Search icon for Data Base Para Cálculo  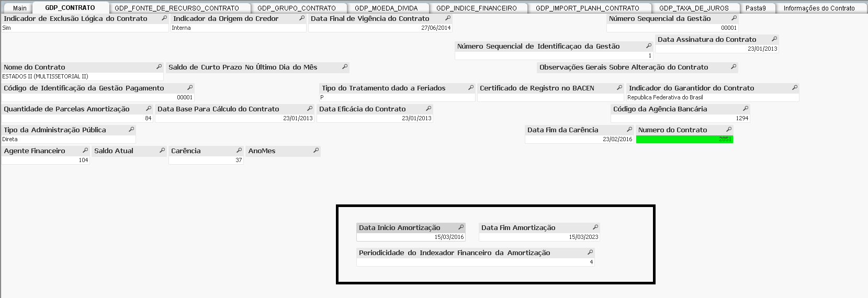[x=310, y=109]
